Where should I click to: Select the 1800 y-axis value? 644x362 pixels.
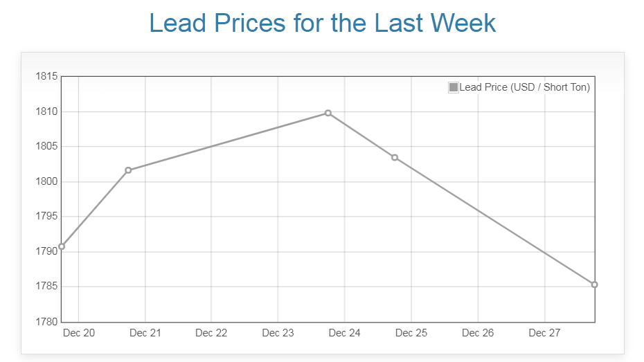46,181
